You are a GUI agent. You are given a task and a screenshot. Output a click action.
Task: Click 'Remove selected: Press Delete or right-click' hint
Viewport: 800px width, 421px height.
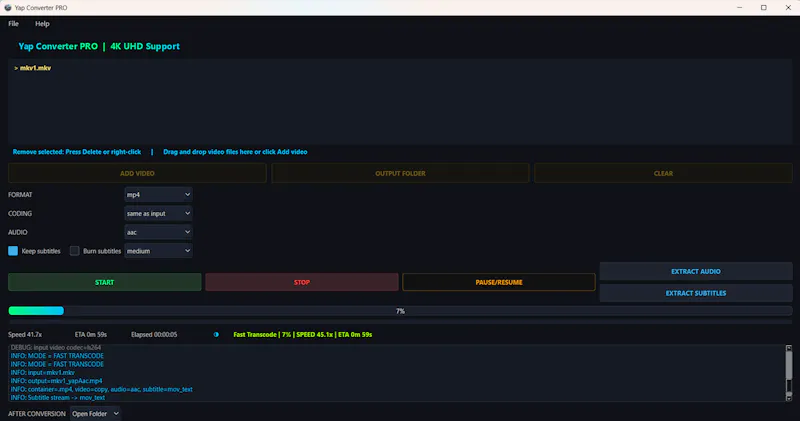point(77,152)
